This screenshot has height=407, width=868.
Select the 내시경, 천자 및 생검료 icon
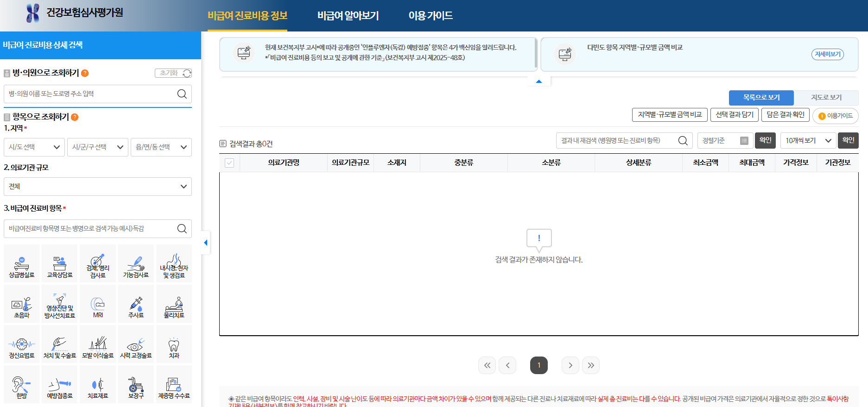pyautogui.click(x=174, y=263)
